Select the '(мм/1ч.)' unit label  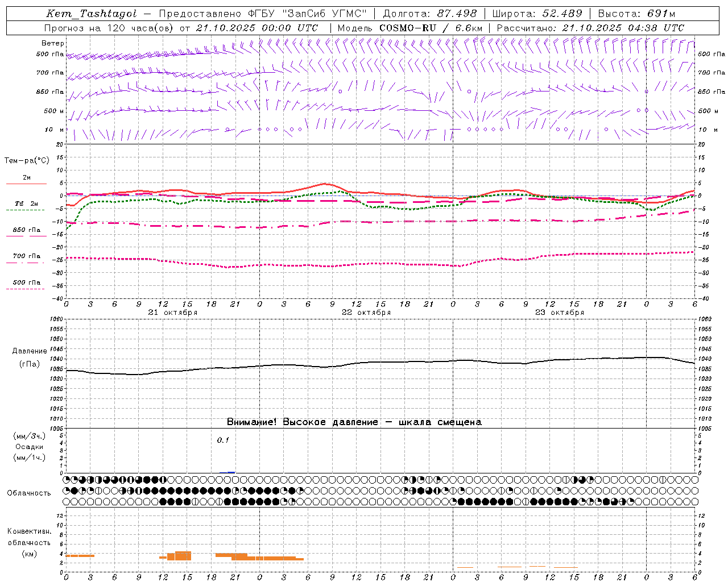(x=30, y=458)
